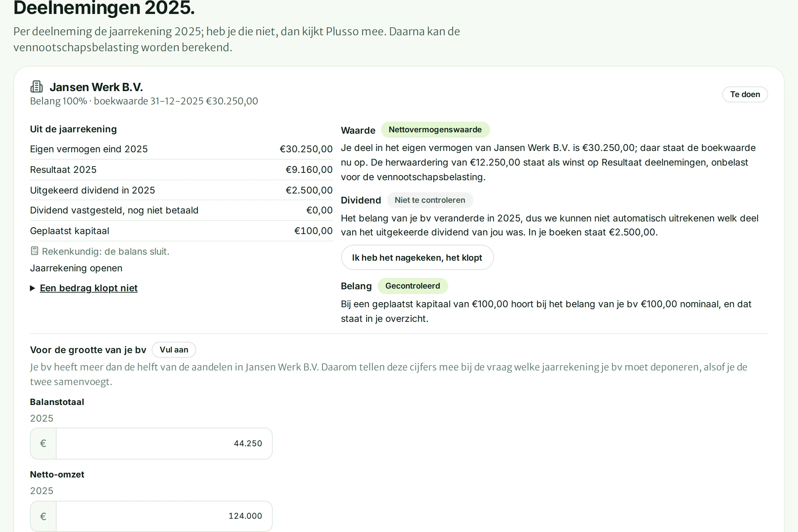This screenshot has width=798, height=532.
Task: Open the jaarrekening via 'Jaarrekening openen'
Action: click(x=76, y=268)
